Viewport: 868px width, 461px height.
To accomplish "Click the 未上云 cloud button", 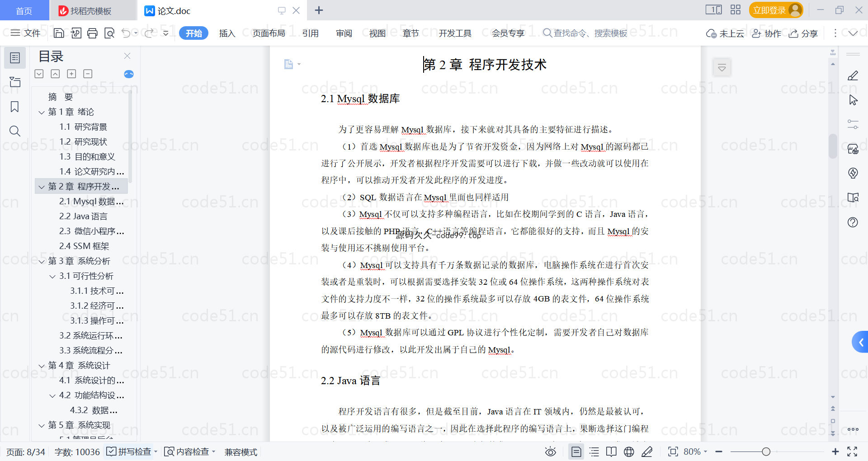I will point(725,33).
